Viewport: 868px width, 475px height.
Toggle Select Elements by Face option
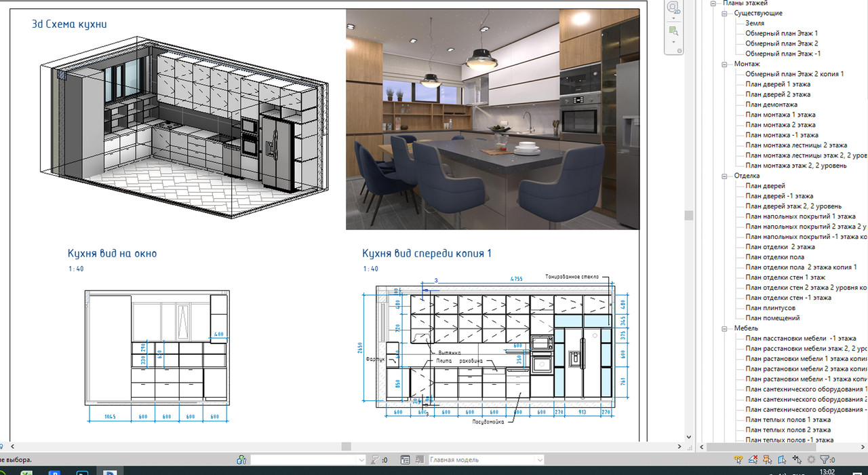point(783,459)
